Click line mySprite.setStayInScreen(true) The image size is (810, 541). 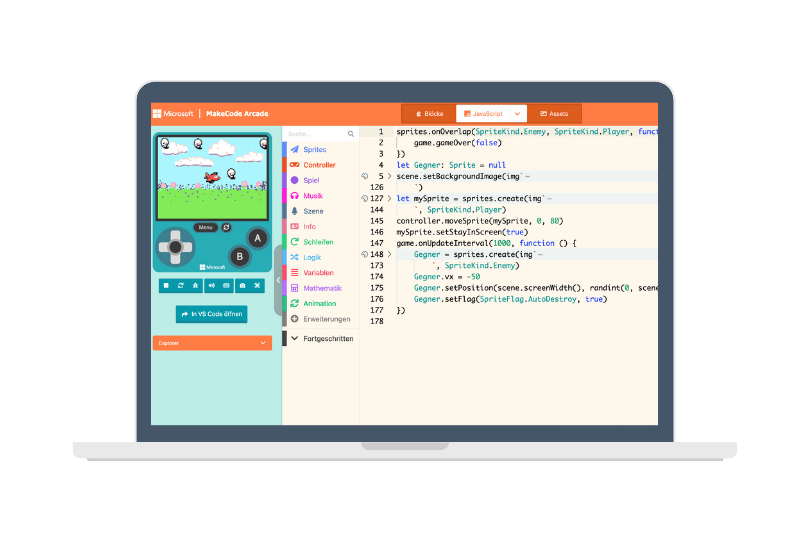pos(462,232)
